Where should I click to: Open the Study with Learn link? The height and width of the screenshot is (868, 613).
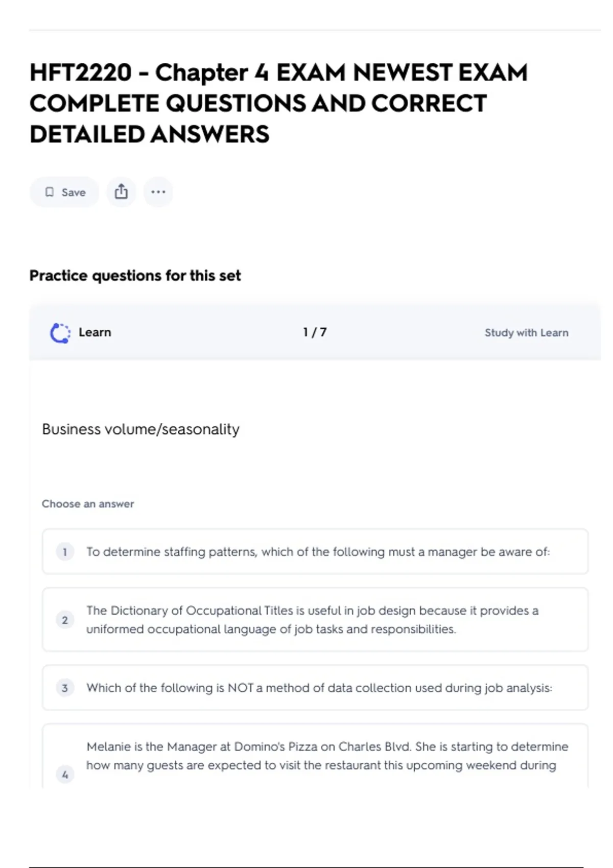pos(526,333)
